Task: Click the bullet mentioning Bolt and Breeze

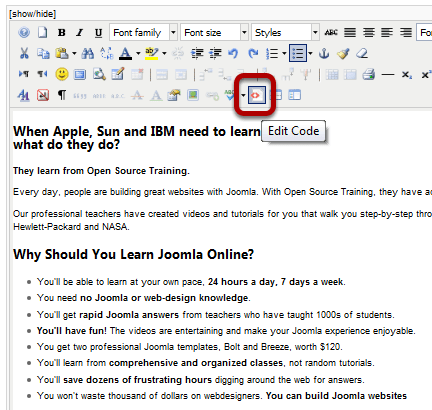Action: pos(190,347)
